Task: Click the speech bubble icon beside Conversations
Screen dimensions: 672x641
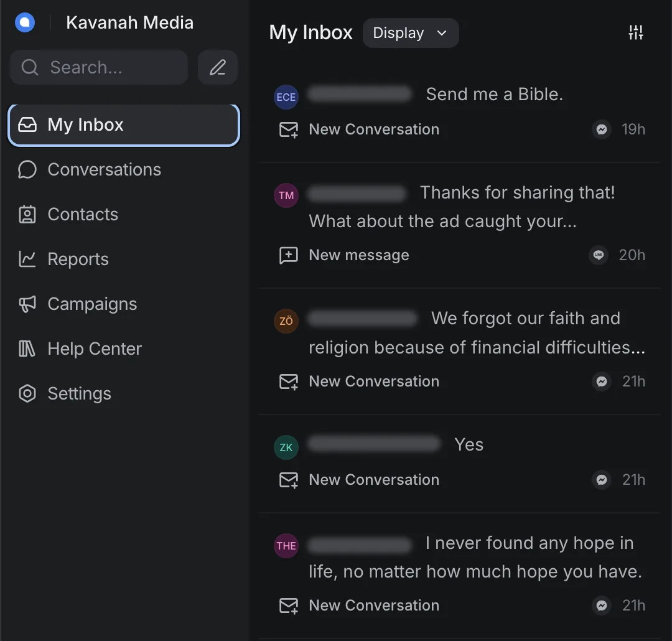Action: [x=27, y=169]
